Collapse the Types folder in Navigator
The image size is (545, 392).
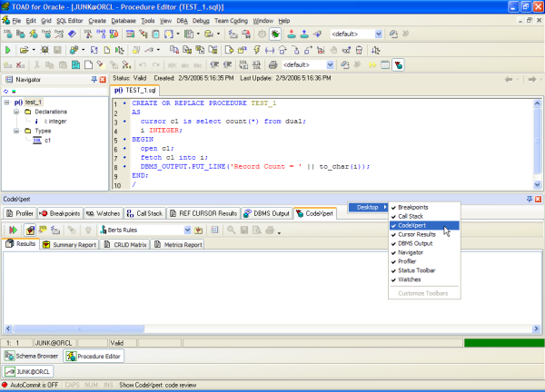point(16,131)
